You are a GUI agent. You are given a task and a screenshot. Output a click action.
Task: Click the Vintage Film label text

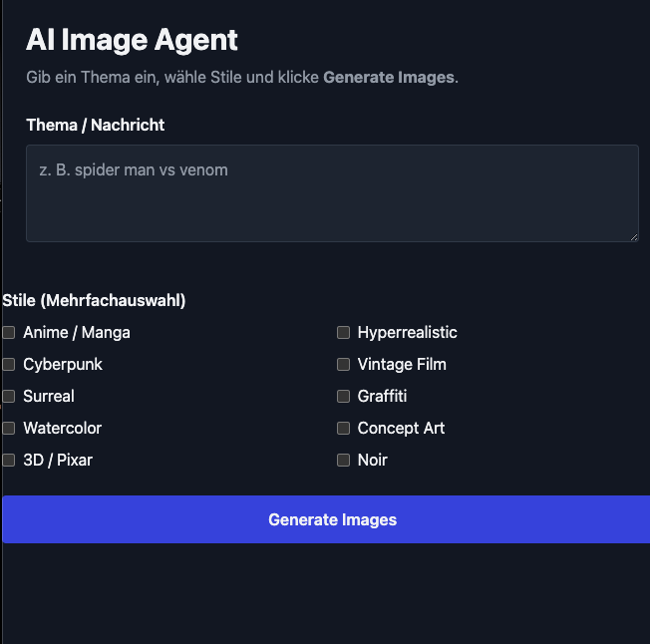tap(402, 364)
